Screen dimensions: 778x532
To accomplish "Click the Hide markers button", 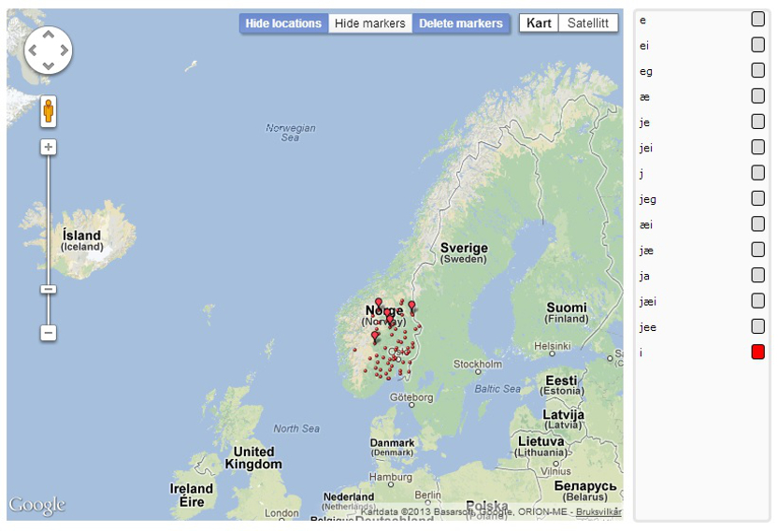I will 370,23.
